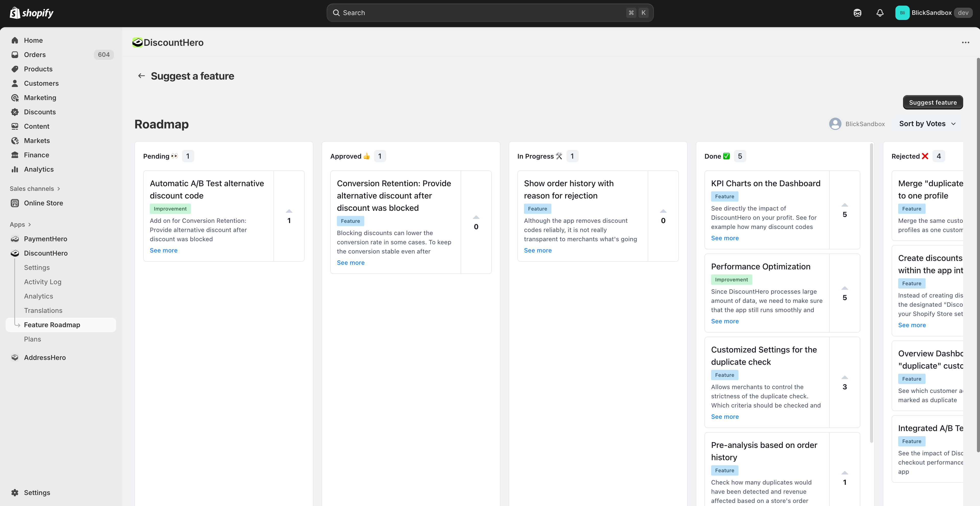Screen dimensions: 980x506
Task: Upvote Pre-analysis based on order history
Action: 845,472
